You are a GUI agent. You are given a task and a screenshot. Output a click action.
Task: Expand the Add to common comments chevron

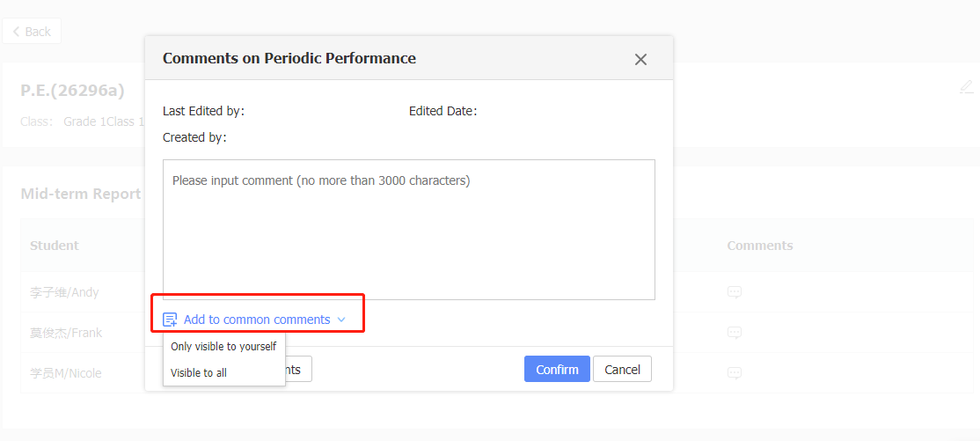(x=341, y=320)
